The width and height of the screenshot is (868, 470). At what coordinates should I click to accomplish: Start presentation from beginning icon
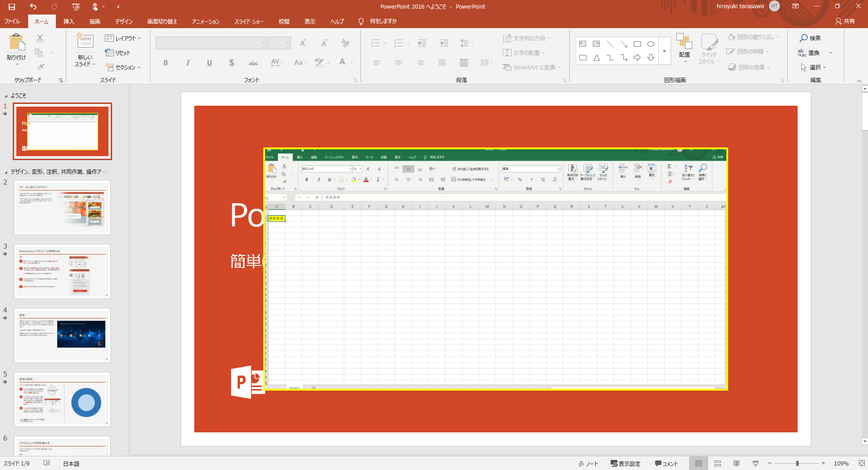pos(76,7)
